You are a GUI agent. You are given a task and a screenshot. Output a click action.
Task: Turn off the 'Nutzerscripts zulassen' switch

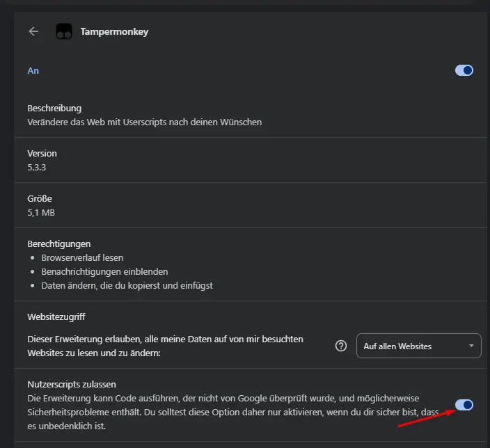[x=464, y=405]
